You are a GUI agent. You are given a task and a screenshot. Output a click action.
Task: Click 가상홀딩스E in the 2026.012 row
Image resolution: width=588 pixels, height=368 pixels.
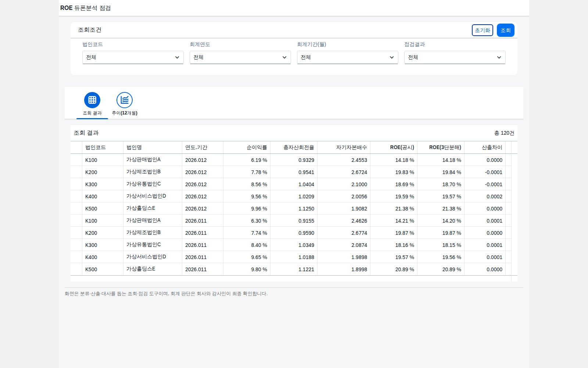pyautogui.click(x=141, y=208)
